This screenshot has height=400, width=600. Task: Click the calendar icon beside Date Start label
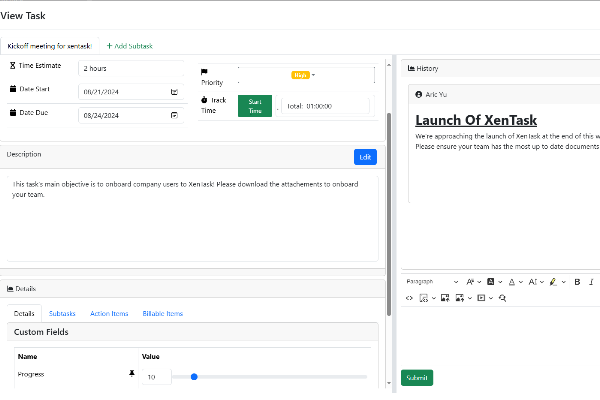click(13, 89)
